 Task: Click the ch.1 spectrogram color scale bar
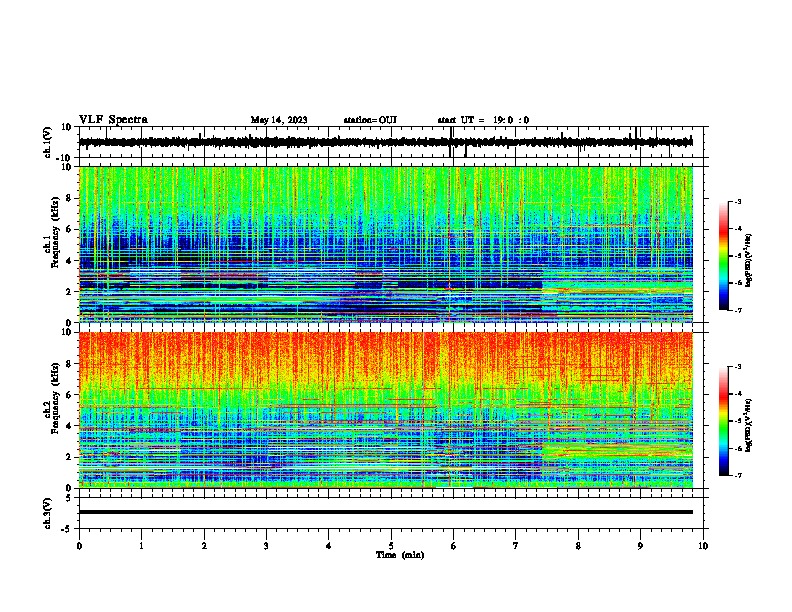pyautogui.click(x=723, y=256)
